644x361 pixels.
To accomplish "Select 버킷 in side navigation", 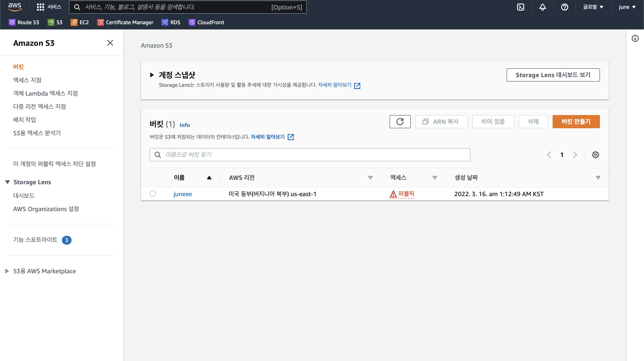I will tap(18, 67).
